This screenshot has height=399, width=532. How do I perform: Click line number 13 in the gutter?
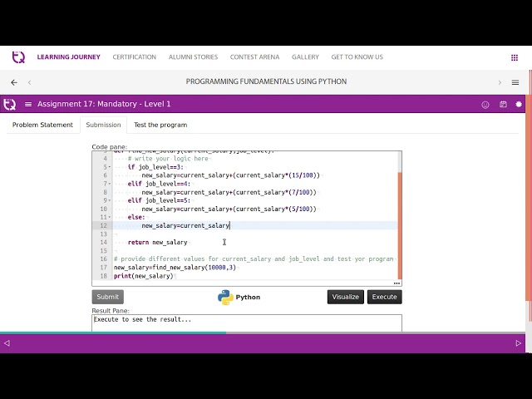[x=103, y=234]
